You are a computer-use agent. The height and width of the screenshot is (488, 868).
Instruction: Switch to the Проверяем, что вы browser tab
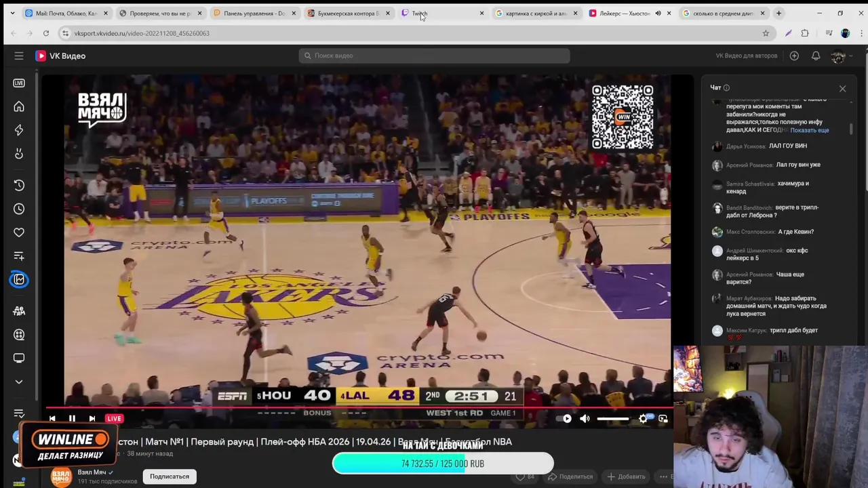[160, 13]
